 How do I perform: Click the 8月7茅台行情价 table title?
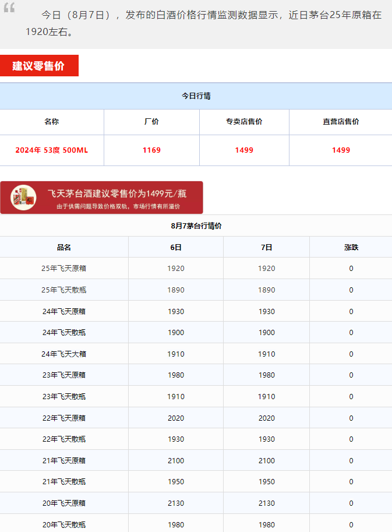pos(196,226)
